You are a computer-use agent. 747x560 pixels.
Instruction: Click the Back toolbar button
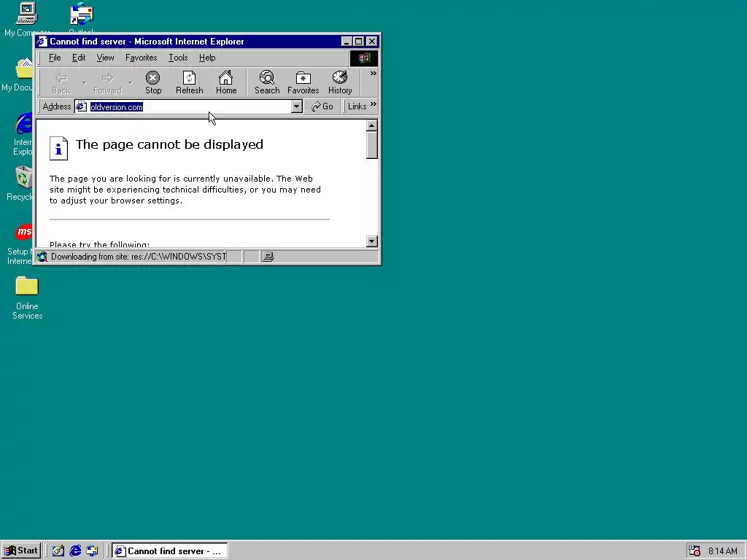61,83
